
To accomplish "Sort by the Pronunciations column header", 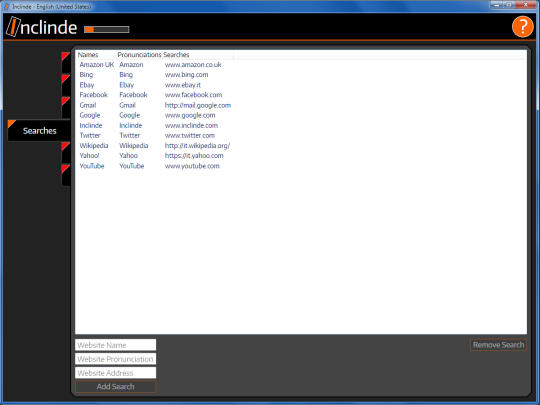I will (x=139, y=55).
